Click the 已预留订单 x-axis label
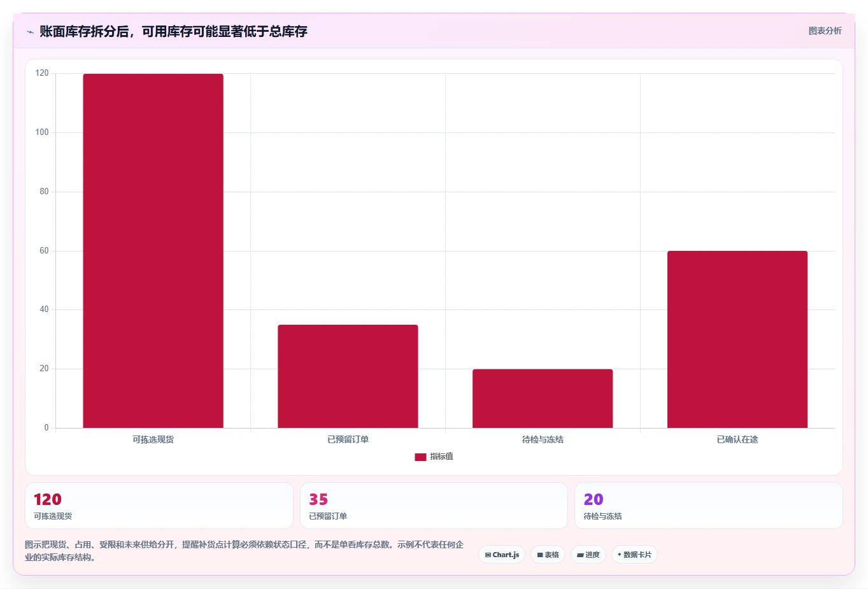 [348, 439]
